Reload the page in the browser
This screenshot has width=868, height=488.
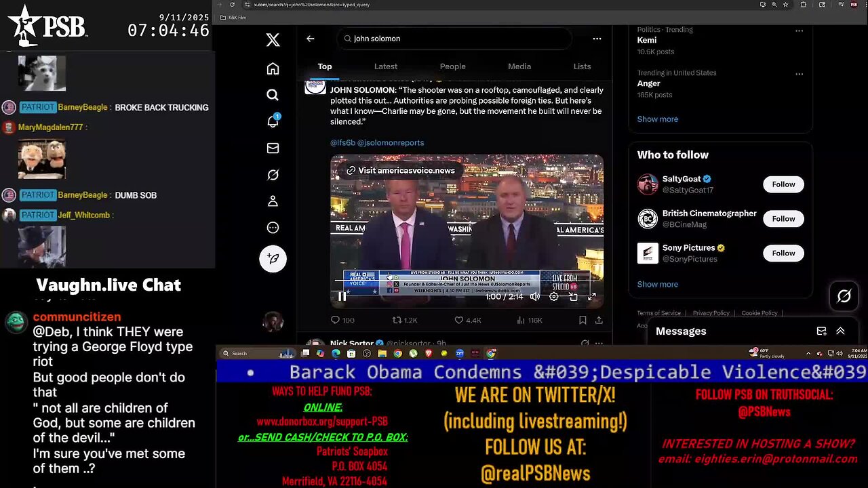232,5
